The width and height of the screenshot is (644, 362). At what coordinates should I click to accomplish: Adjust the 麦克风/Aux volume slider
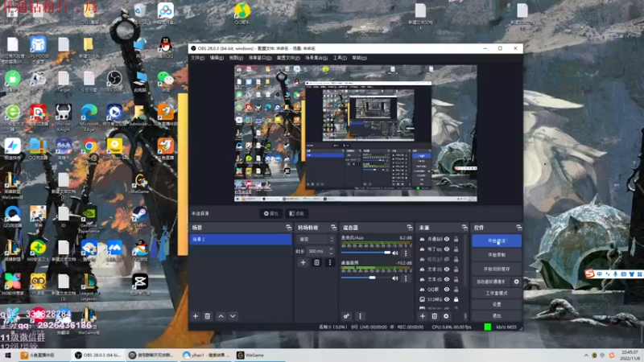(365, 253)
